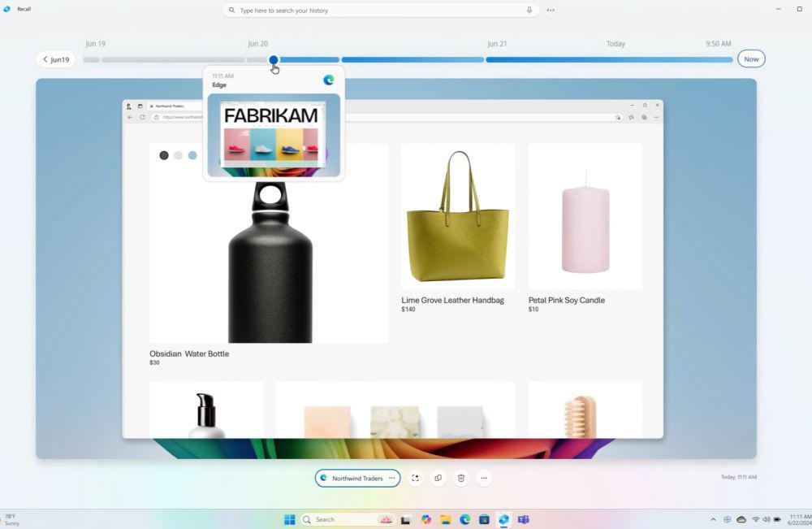This screenshot has width=812, height=529.
Task: Select the blue timeline segment under Jun 21
Action: tap(609, 59)
